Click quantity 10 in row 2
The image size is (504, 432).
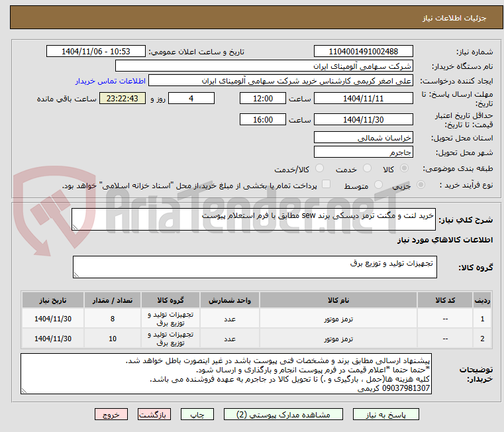[x=113, y=339]
